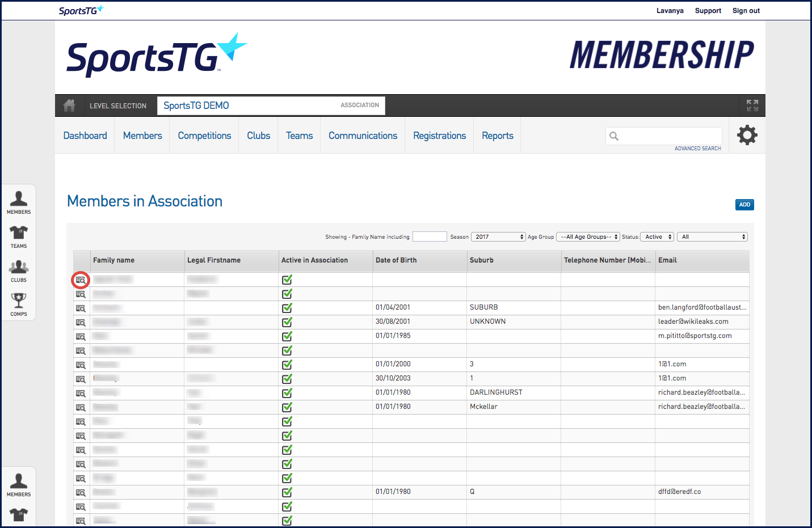Open the 'All' filter dropdown
Viewport: 812px width, 528px height.
click(x=712, y=237)
